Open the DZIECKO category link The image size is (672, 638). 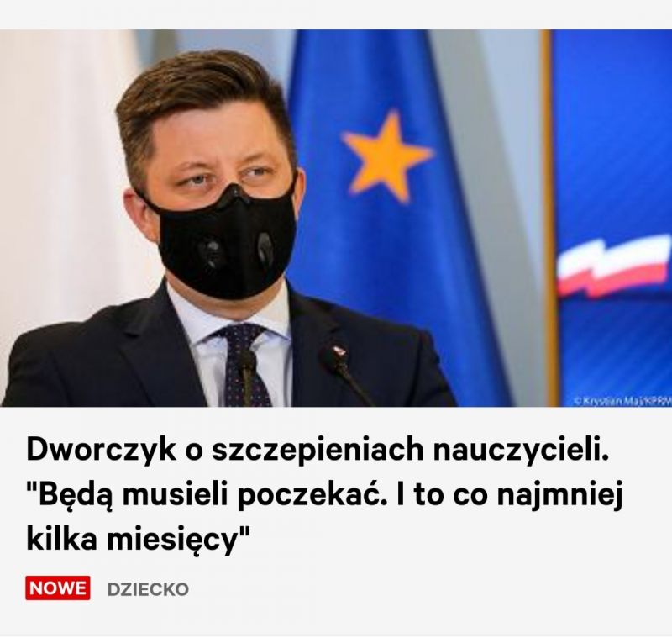click(148, 588)
